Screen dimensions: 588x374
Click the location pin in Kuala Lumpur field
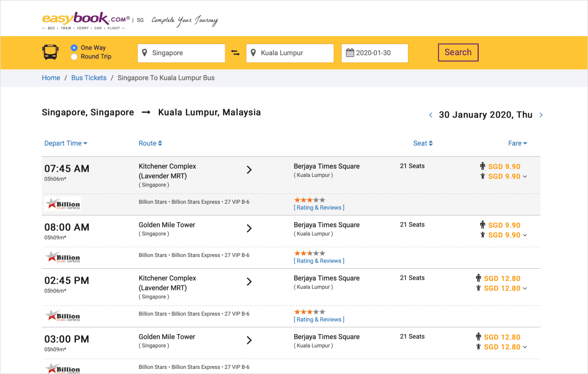pos(253,53)
